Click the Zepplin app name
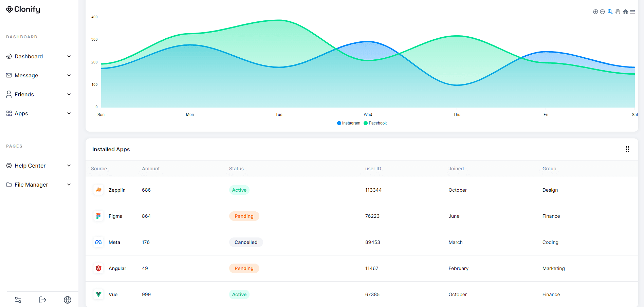644x307 pixels. [117, 190]
